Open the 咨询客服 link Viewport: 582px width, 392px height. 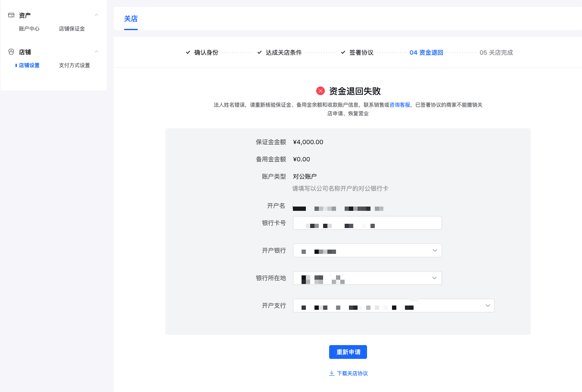tap(400, 105)
